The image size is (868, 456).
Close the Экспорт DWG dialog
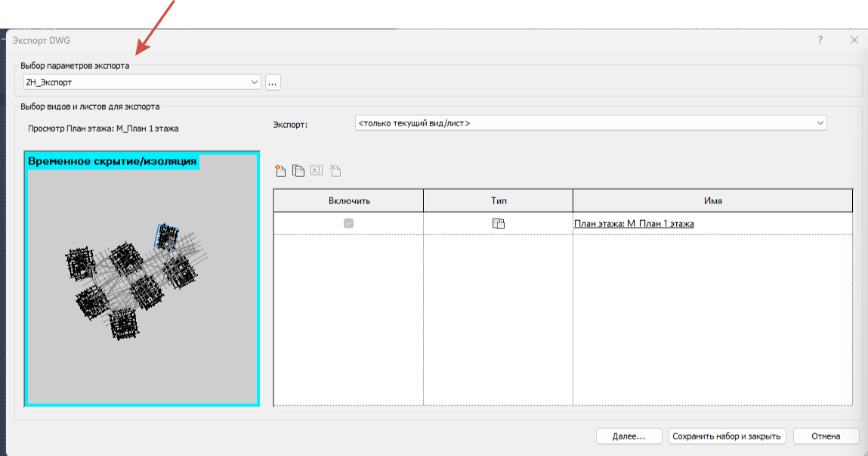[x=854, y=40]
